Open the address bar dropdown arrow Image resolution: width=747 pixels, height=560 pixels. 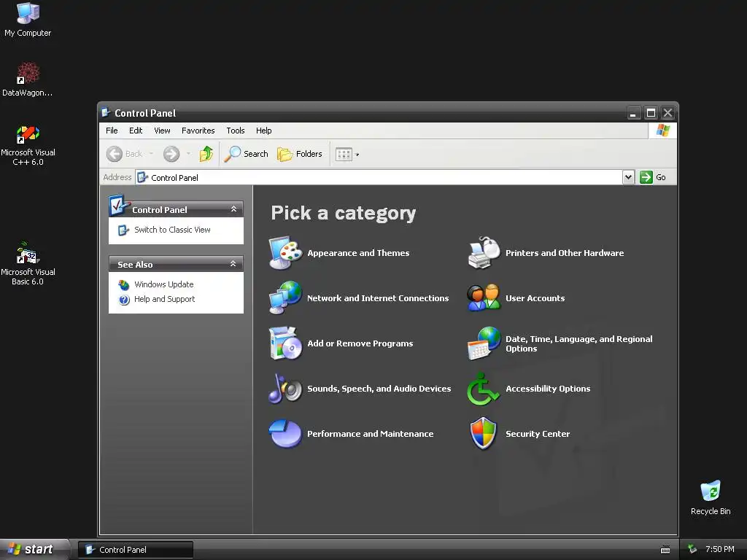click(x=628, y=177)
